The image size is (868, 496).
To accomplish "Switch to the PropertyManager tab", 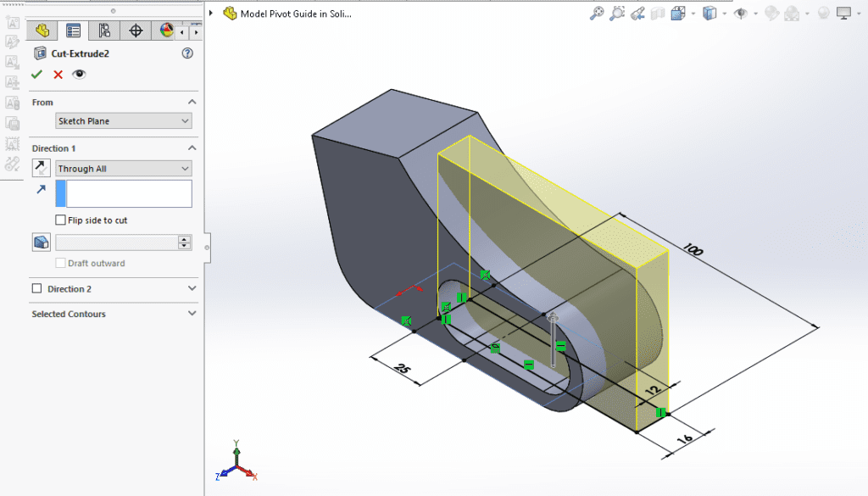I will coord(73,31).
